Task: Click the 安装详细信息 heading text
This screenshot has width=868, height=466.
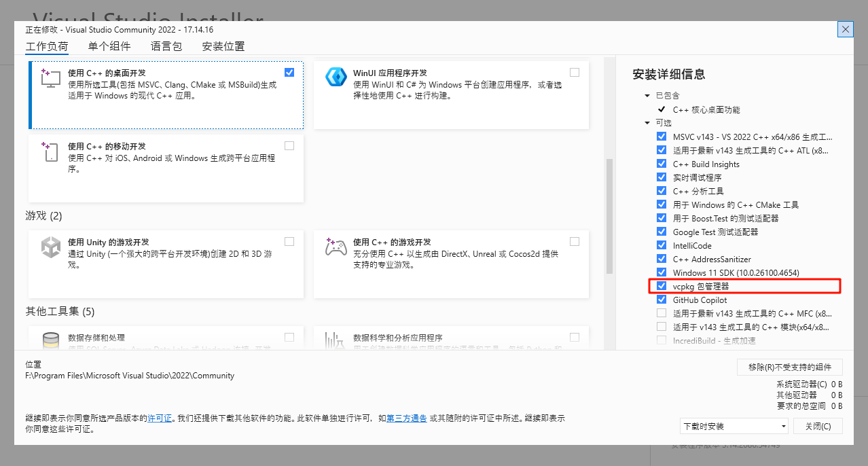Action: (669, 74)
